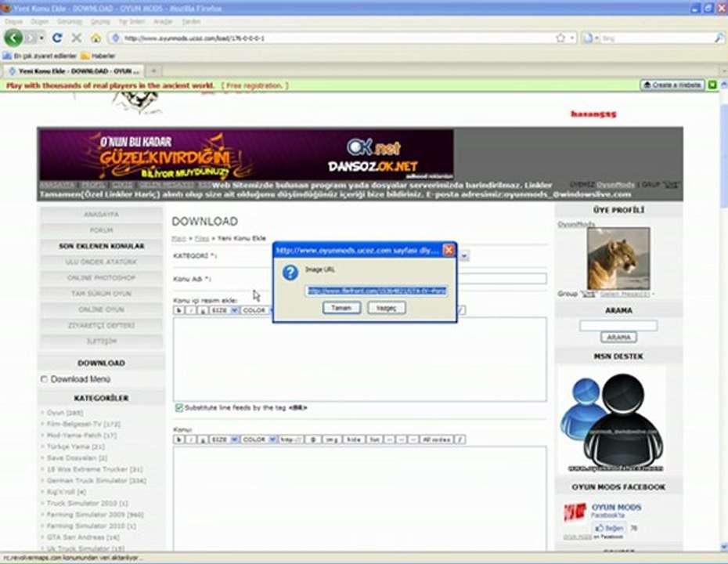Viewport: 728px width, 564px height.
Task: Open the Oyun category link
Action: pos(64,413)
